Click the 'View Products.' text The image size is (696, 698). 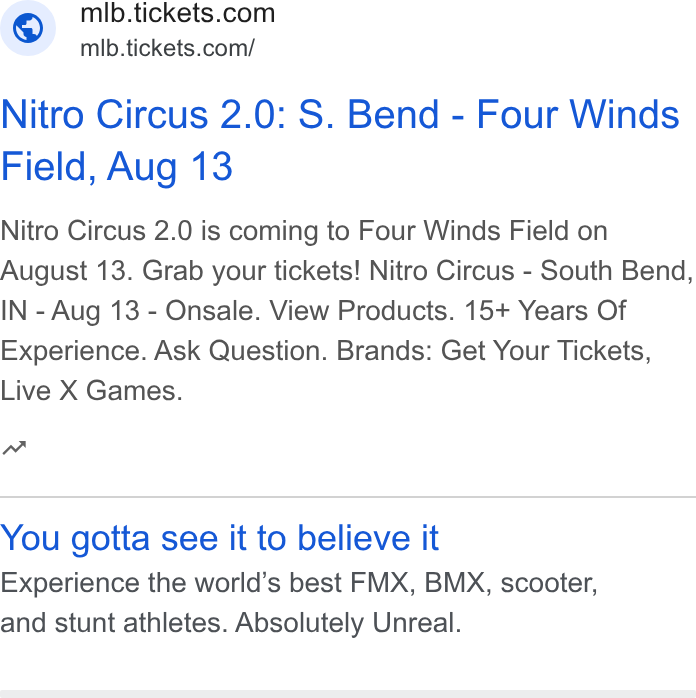tap(362, 310)
